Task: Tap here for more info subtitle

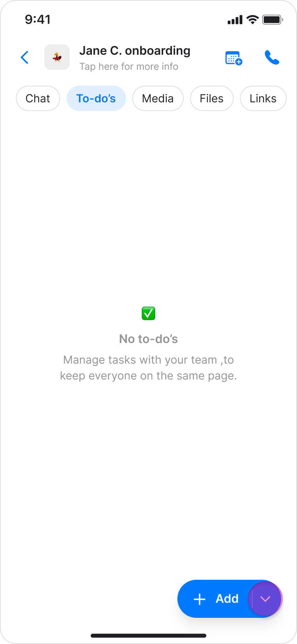Action: [x=129, y=67]
